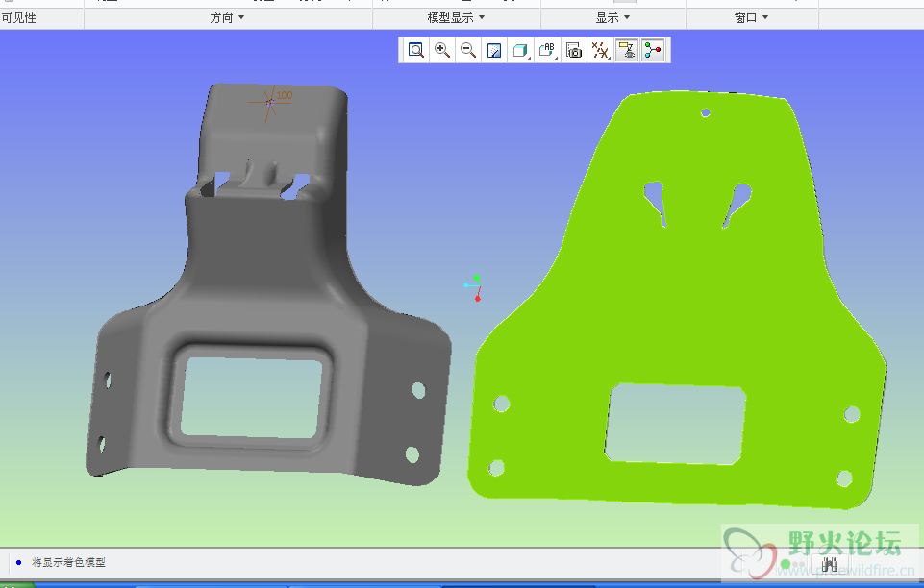Expand the 窗口 ribbon group
Screen dimensions: 924x588
pos(751,18)
